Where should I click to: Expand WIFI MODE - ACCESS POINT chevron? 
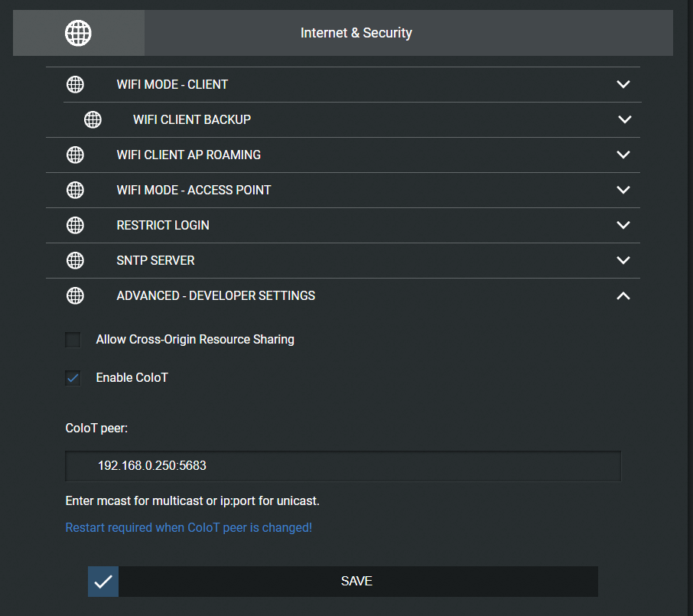(623, 190)
